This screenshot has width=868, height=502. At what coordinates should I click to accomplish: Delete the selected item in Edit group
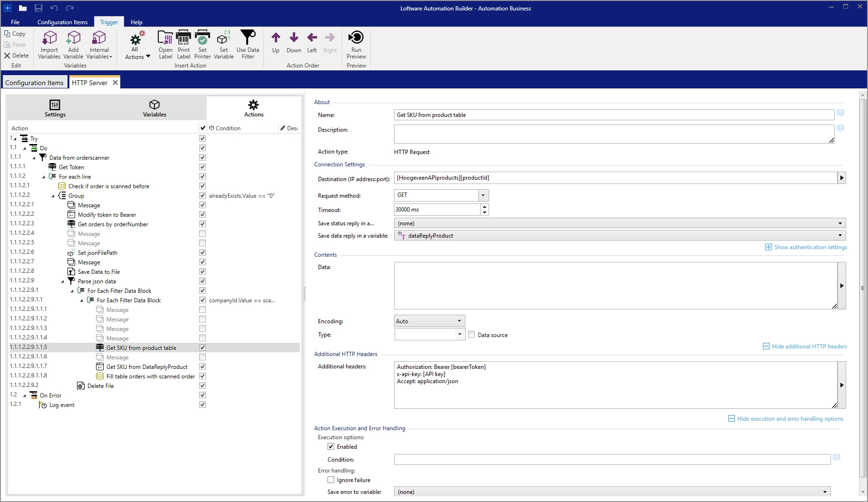pos(17,56)
